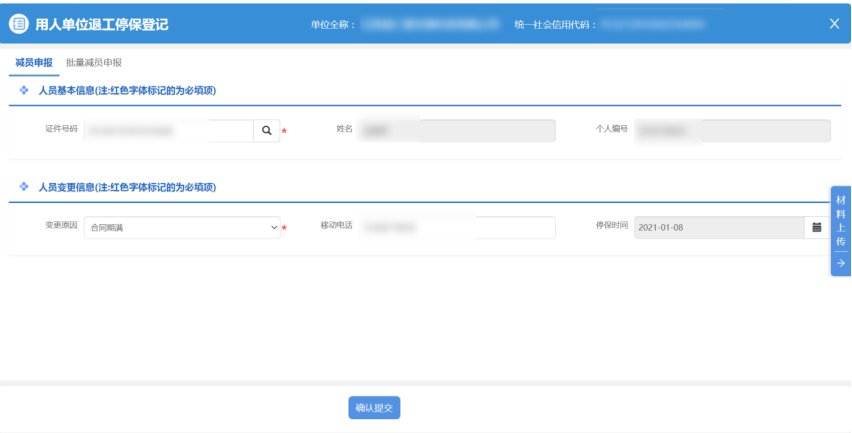Click the 个人编号 text field
The height and width of the screenshot is (433, 852).
pos(732,131)
